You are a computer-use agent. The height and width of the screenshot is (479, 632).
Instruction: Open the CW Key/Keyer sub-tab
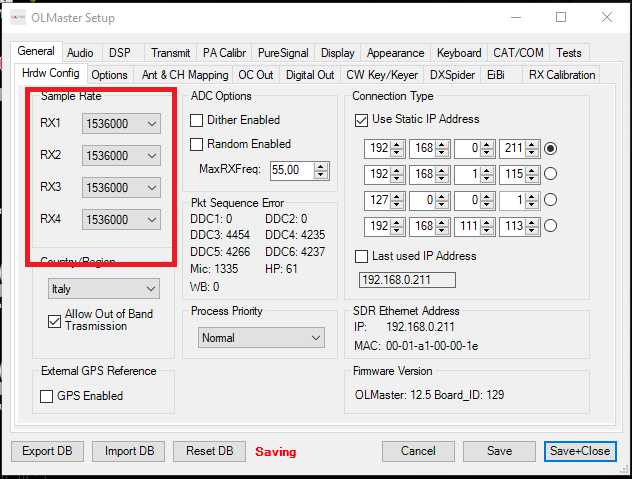click(x=382, y=75)
